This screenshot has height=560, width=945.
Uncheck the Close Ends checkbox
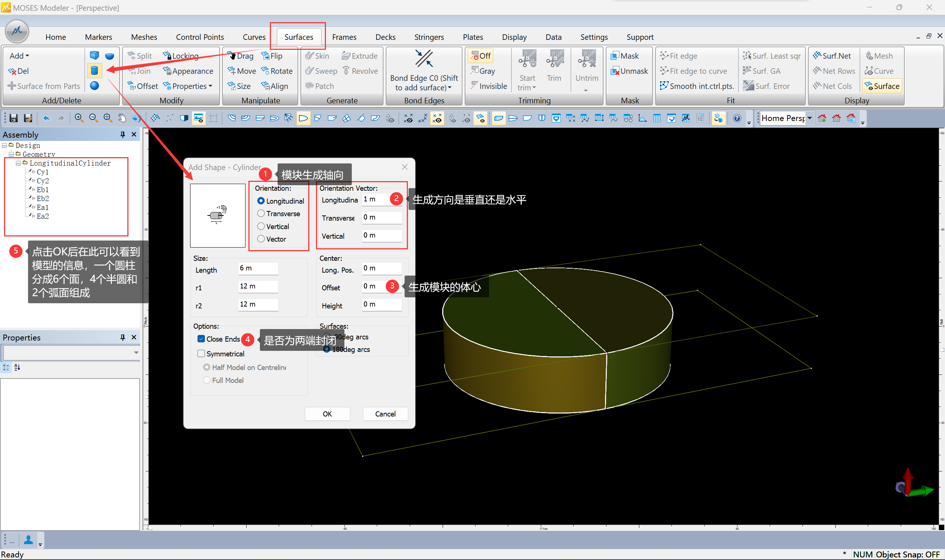tap(201, 339)
